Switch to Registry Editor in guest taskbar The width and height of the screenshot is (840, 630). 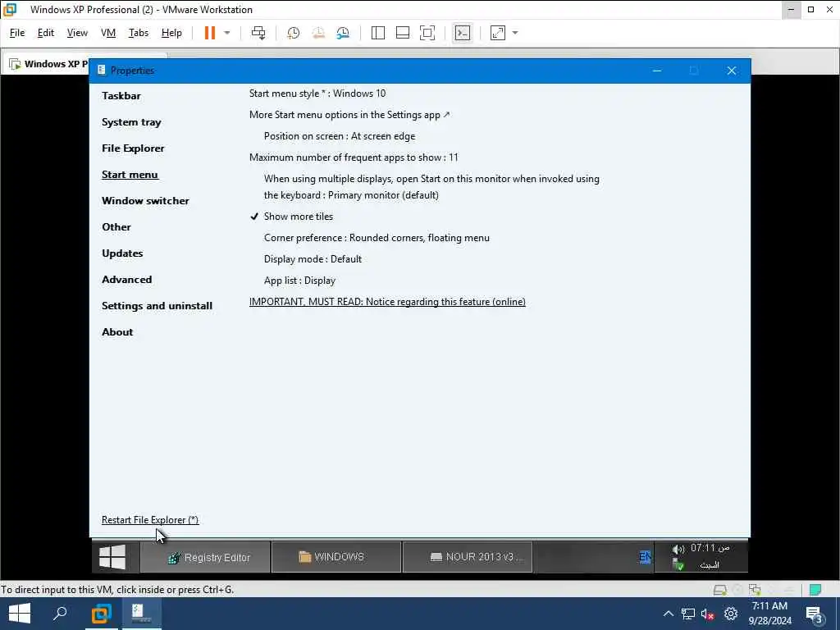[x=205, y=557]
